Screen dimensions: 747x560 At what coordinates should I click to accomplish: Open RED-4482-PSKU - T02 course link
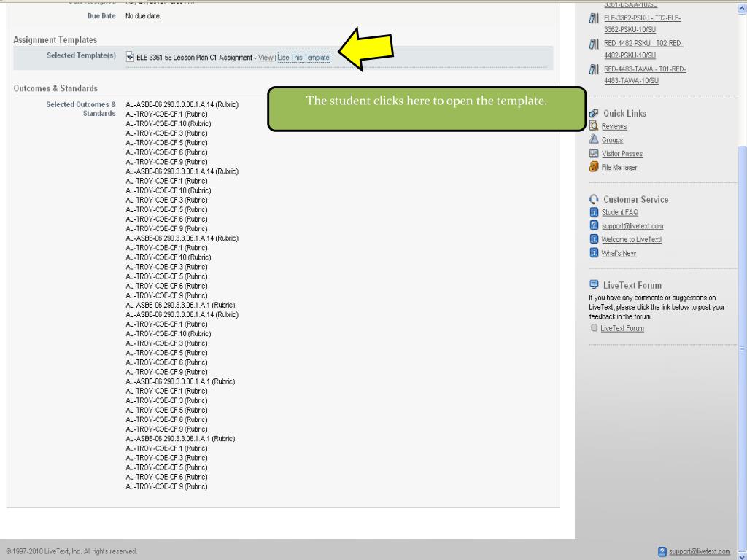pos(643,49)
